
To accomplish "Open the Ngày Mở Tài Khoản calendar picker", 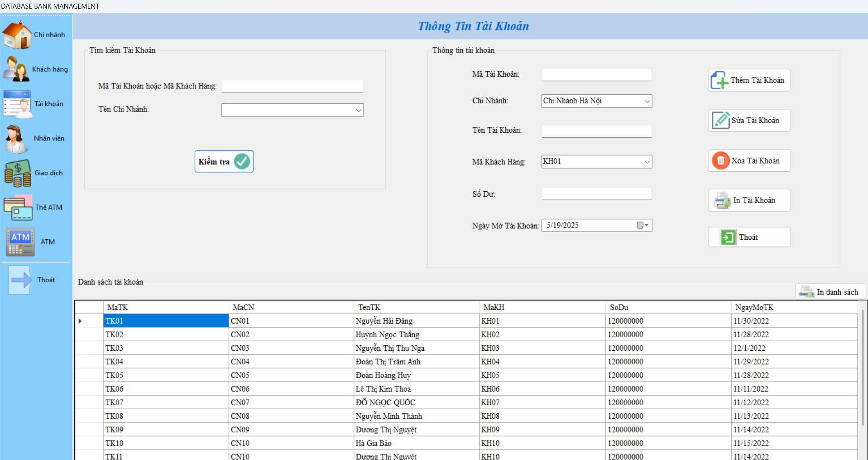I will 643,225.
